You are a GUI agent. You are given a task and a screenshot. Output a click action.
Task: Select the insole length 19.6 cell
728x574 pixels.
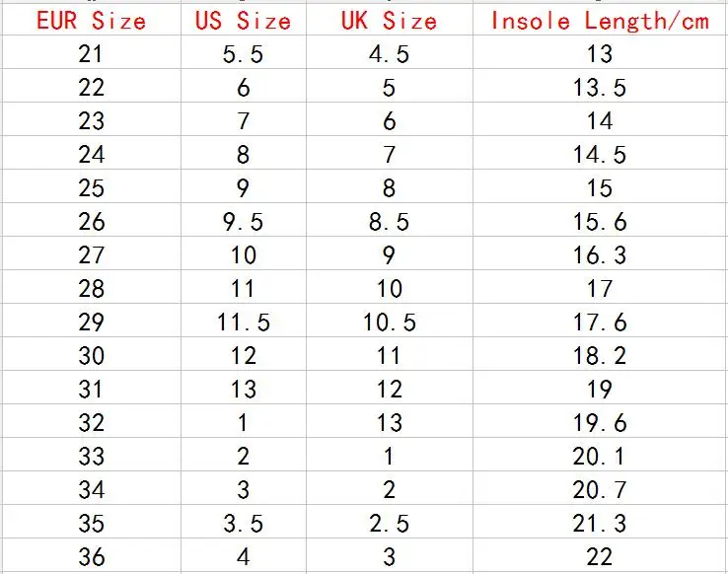[x=600, y=421]
